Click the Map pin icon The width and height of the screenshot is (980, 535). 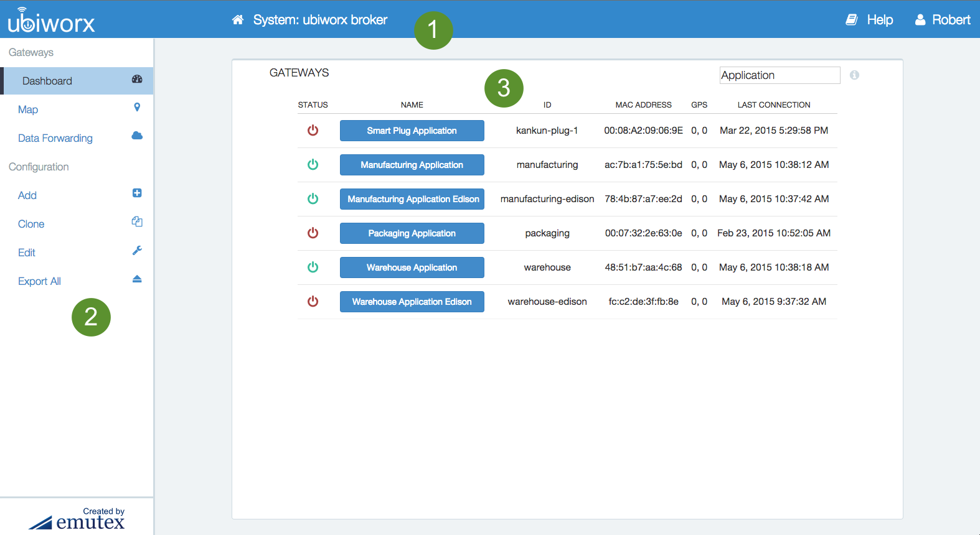click(137, 108)
